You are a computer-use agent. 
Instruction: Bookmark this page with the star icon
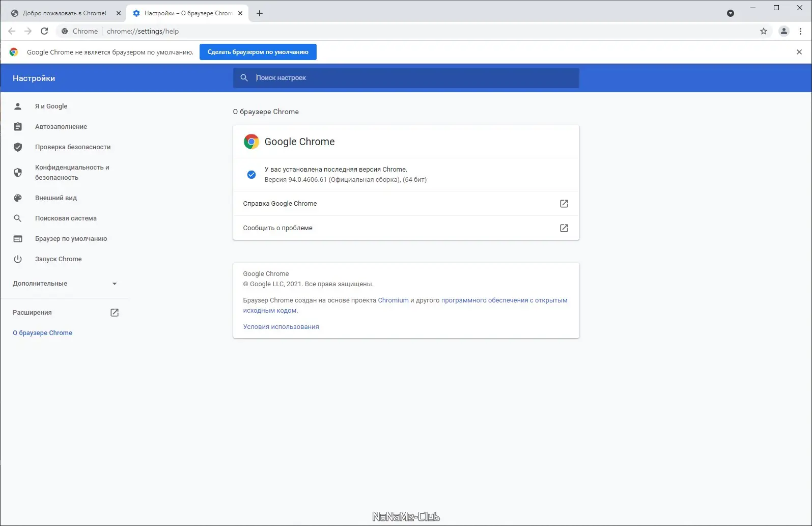764,31
